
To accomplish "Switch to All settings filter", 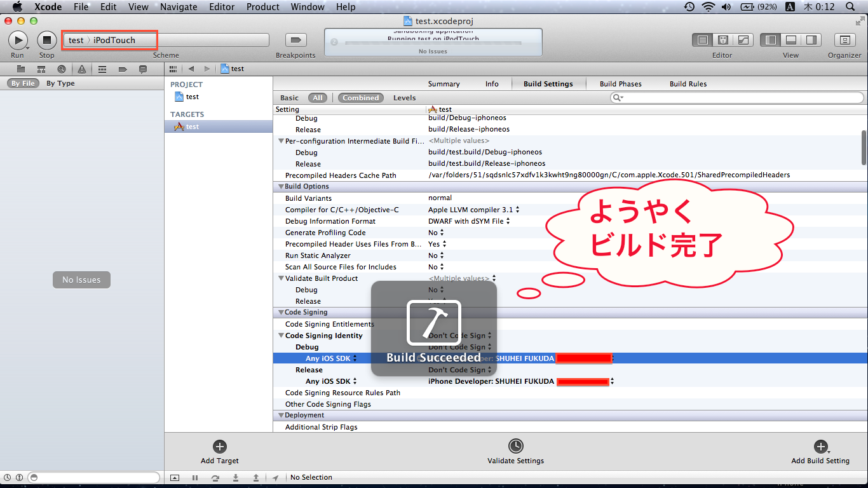I will (318, 98).
